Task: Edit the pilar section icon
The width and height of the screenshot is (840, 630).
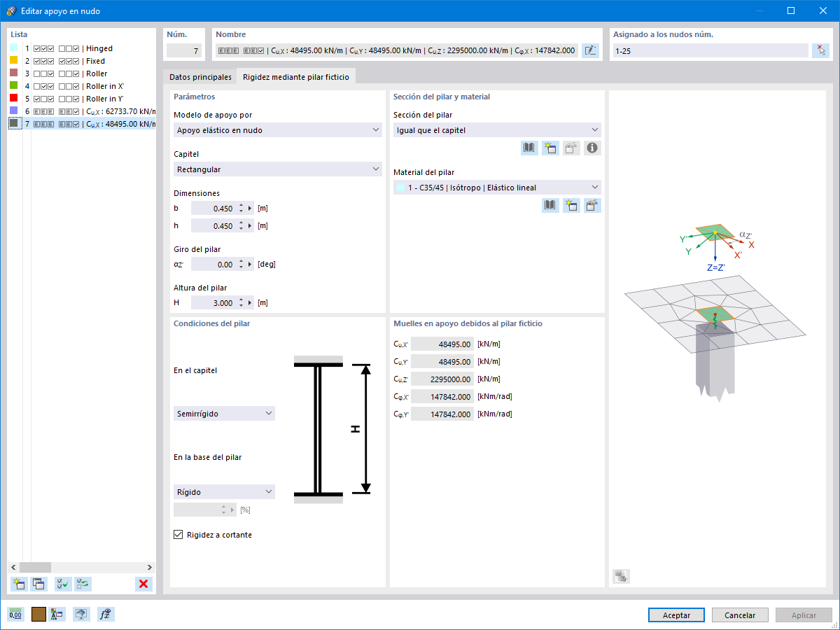Action: (571, 148)
